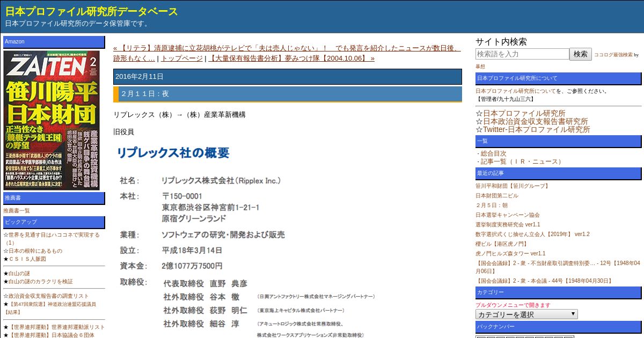Open 世界連邦運動 日本協議会６団体 link

51,335
